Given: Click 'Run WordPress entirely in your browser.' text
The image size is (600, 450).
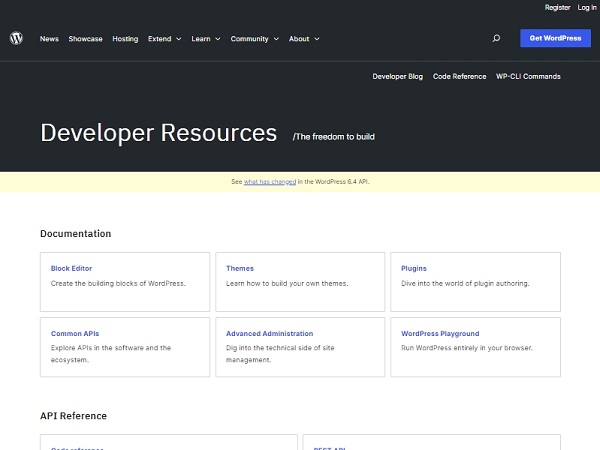Looking at the screenshot, I should coord(467,348).
